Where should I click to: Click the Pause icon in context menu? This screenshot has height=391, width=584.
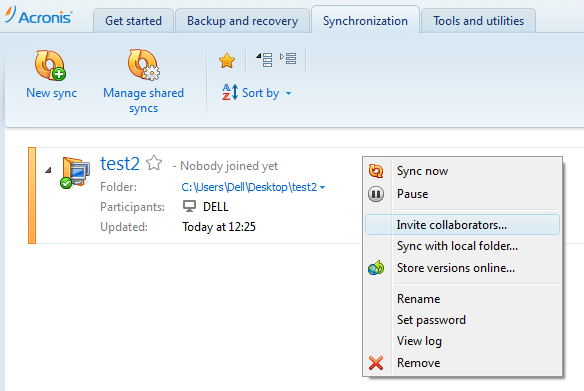(x=376, y=194)
